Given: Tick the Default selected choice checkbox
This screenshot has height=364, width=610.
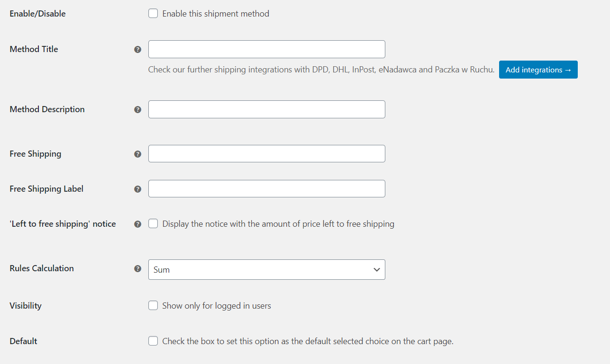Looking at the screenshot, I should click(153, 341).
